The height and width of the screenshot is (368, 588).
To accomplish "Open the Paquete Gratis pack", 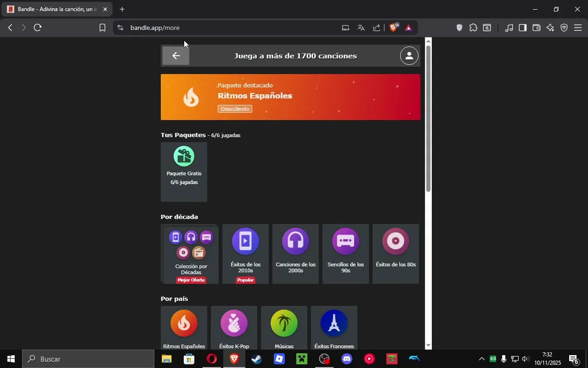I will click(184, 172).
